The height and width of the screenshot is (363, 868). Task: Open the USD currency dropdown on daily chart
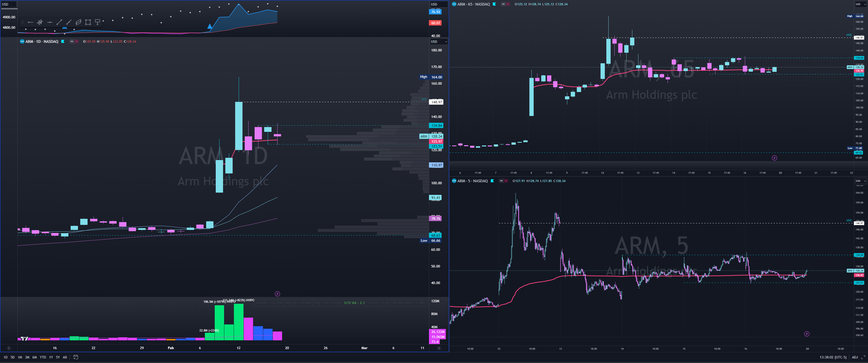[439, 42]
